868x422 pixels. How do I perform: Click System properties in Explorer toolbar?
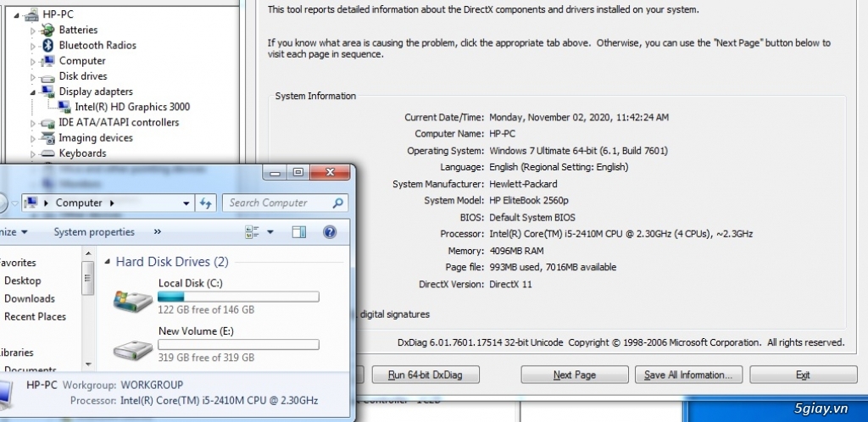(x=94, y=231)
